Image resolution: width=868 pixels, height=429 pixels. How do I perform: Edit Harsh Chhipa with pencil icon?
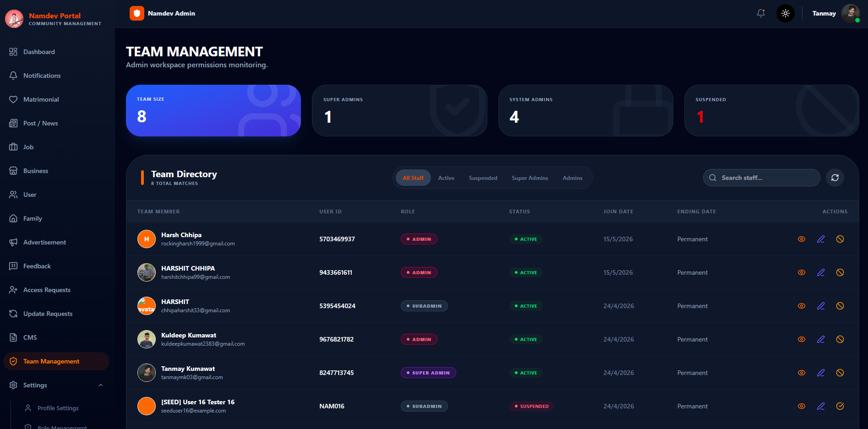(821, 239)
